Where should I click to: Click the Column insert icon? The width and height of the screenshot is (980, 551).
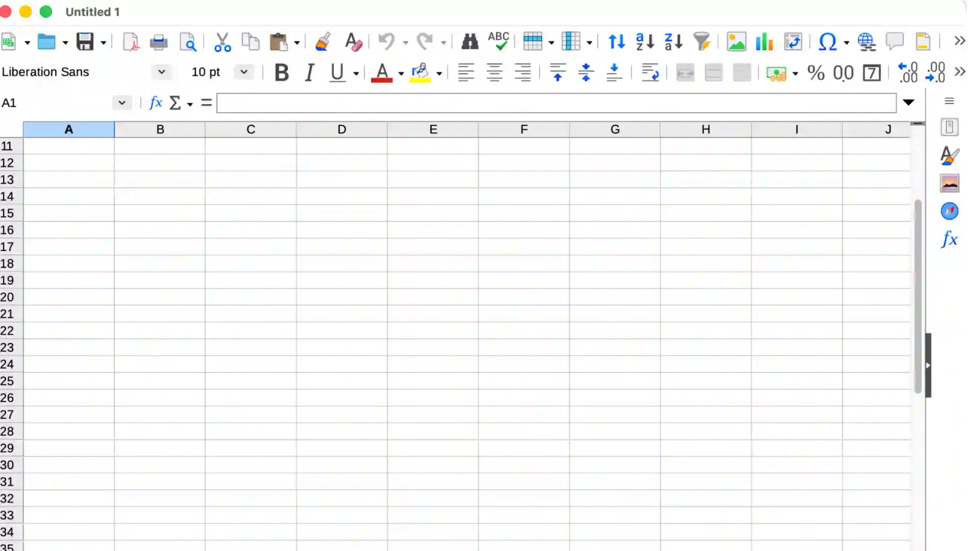571,42
